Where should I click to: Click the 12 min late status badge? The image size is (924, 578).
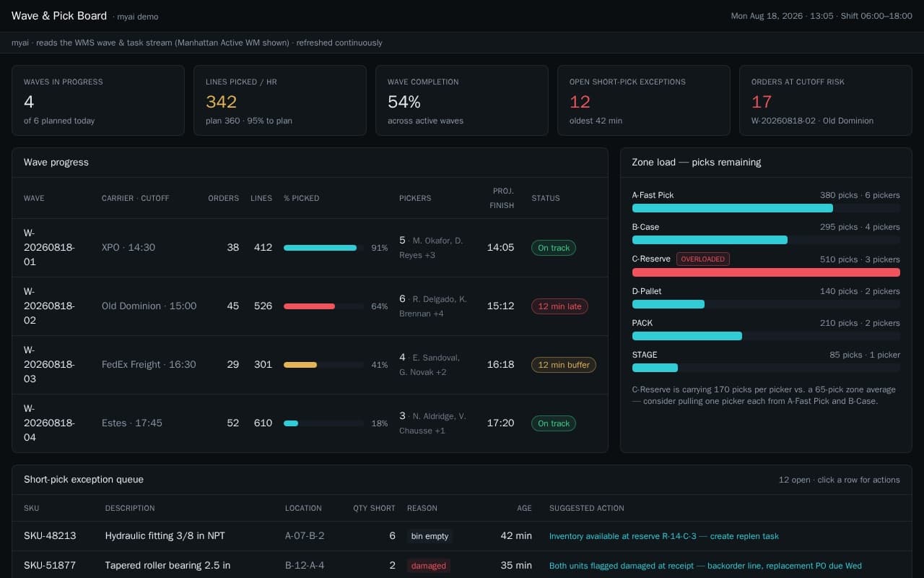559,306
